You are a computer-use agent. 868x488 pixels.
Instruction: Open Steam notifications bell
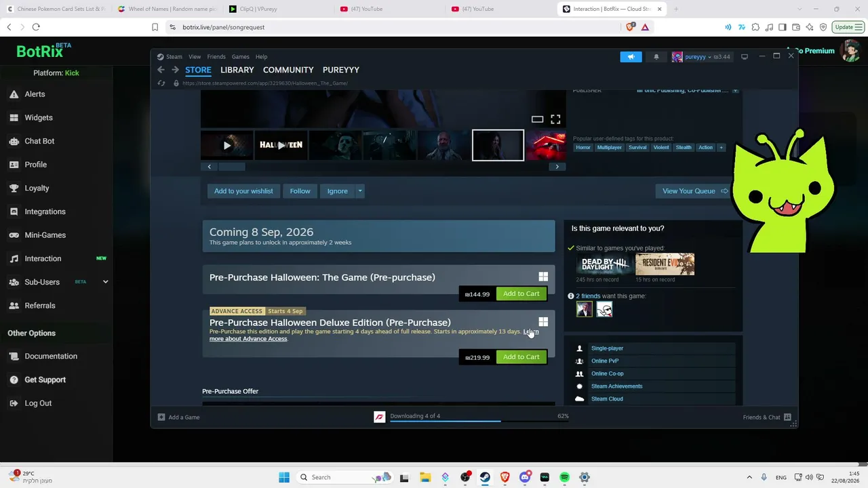click(x=656, y=57)
